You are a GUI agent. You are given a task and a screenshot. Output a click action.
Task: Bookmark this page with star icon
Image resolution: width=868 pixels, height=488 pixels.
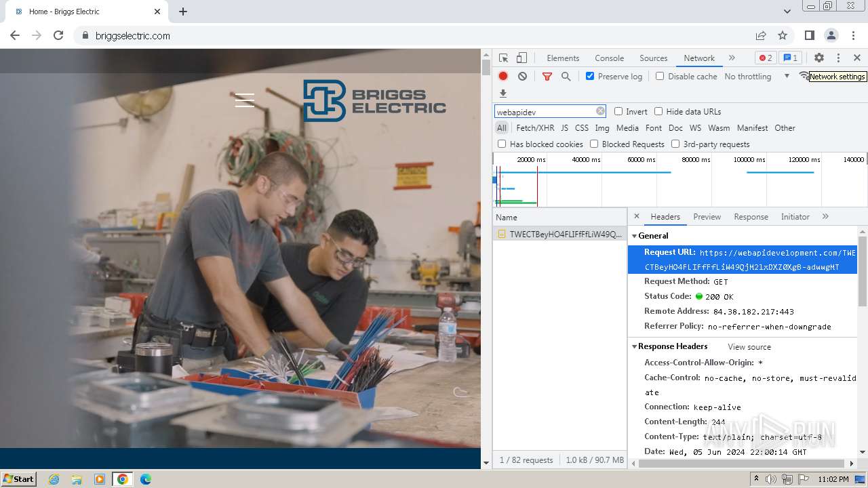pyautogui.click(x=783, y=35)
